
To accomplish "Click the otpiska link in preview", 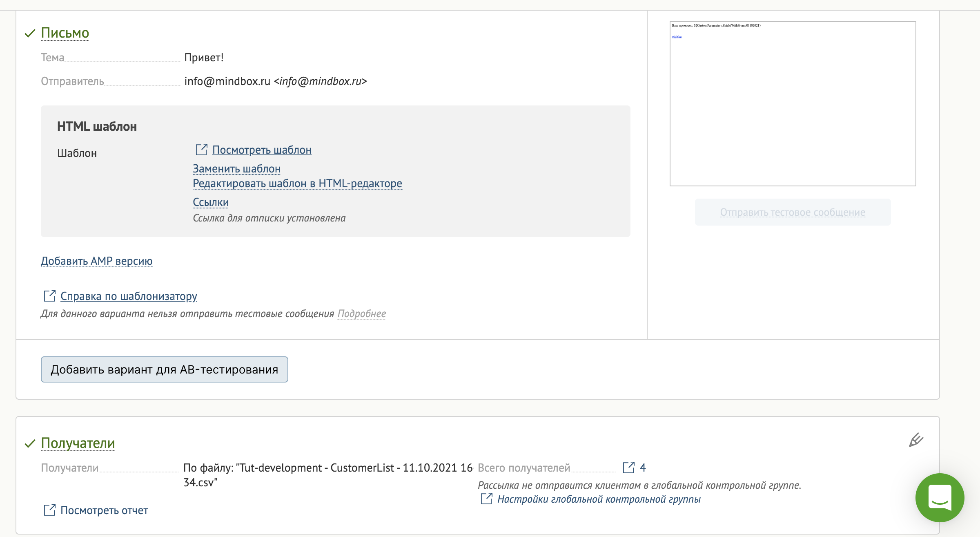I will coord(677,37).
